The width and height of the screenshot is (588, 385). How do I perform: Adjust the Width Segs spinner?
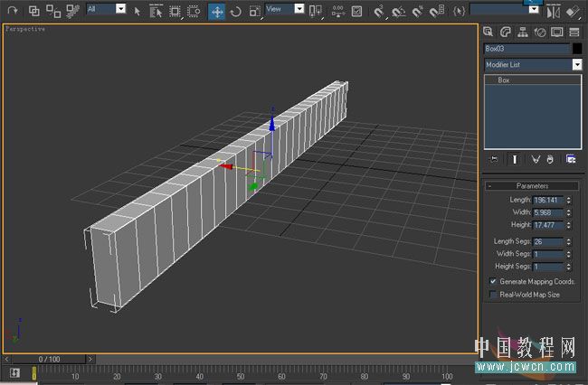click(569, 254)
